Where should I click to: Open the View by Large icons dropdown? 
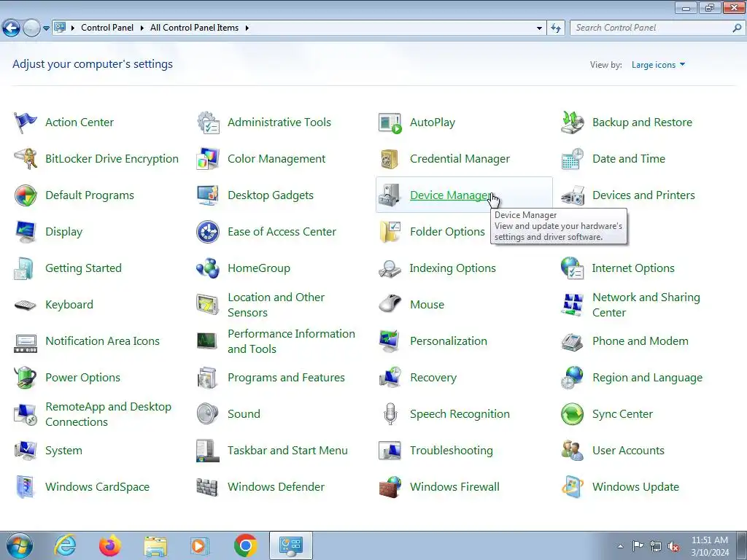pos(658,65)
